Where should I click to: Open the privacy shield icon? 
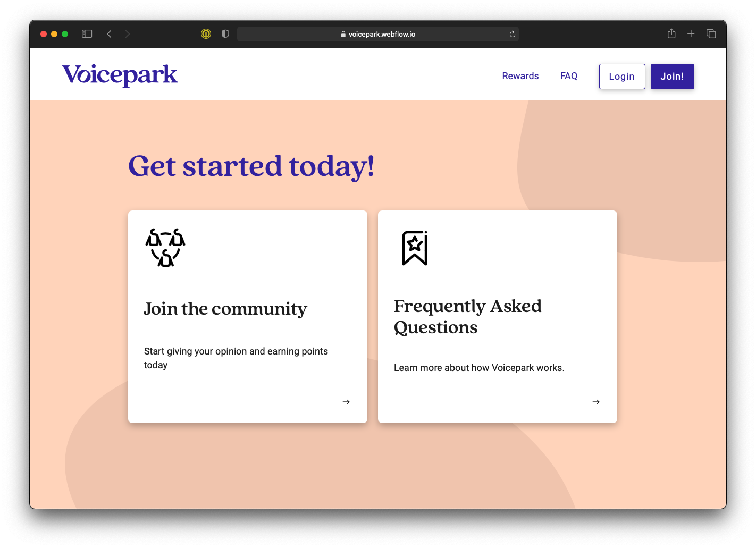point(225,34)
